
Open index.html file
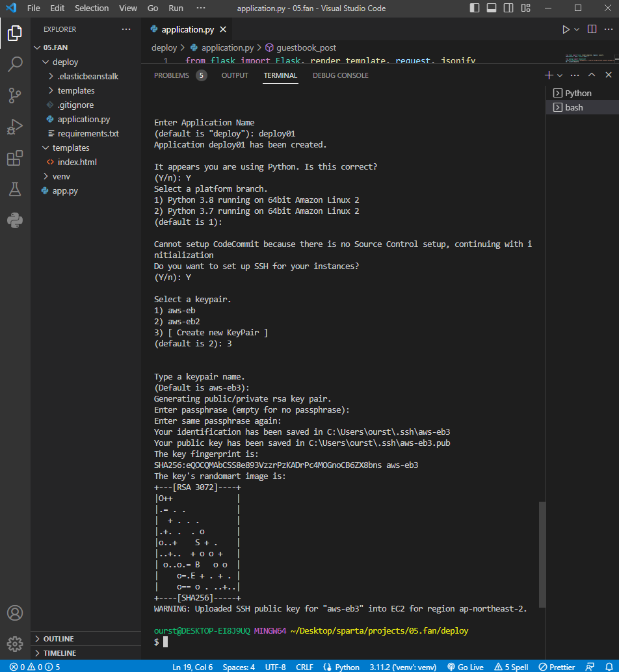pos(86,162)
